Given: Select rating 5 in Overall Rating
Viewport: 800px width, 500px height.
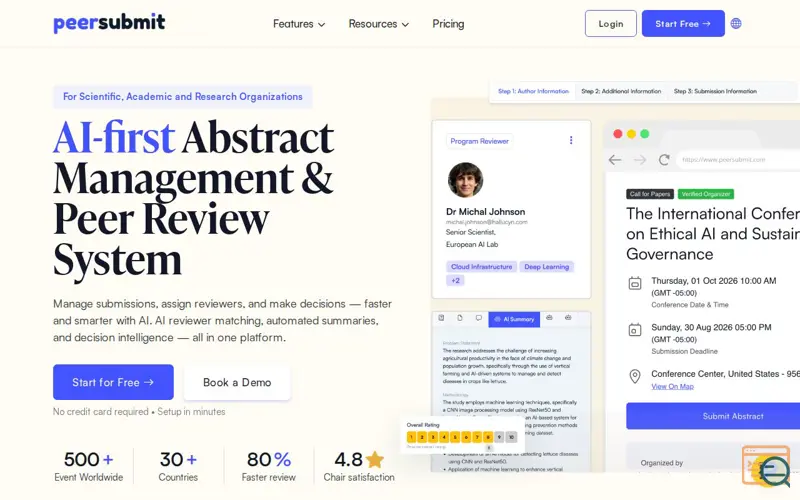Looking at the screenshot, I should 455,437.
